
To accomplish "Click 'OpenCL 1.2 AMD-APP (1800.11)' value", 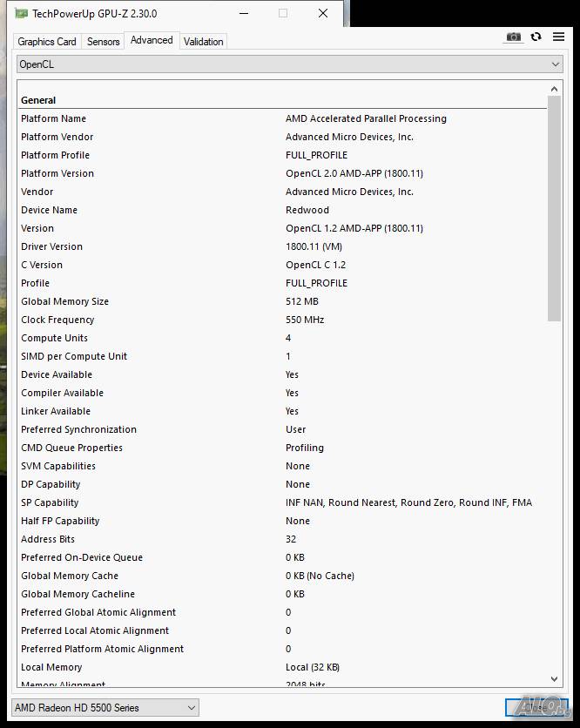I will coord(354,228).
